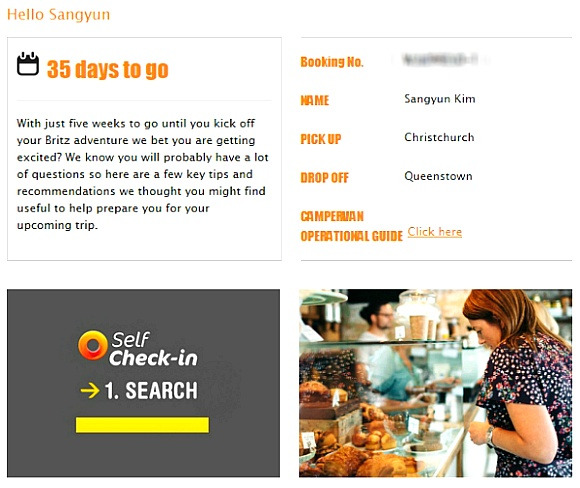Click the five-weeks intro paragraph text
Screen dimensions: 580x488
click(x=142, y=174)
